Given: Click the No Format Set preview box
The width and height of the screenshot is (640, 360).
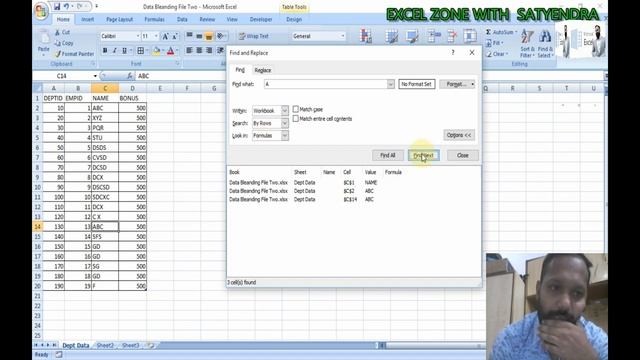Looking at the screenshot, I should (x=416, y=84).
